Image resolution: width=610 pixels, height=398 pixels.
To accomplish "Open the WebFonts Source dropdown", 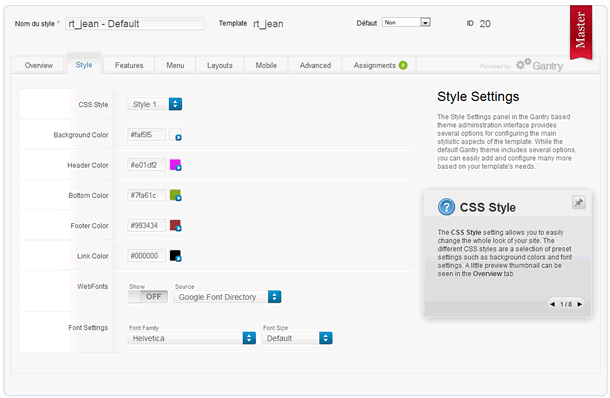I will 227,297.
